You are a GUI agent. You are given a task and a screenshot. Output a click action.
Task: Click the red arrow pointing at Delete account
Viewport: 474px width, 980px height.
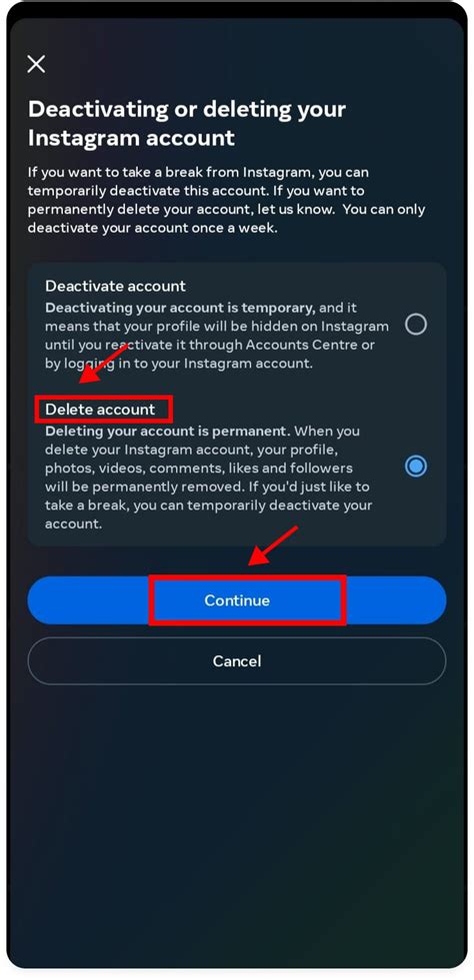tap(103, 364)
